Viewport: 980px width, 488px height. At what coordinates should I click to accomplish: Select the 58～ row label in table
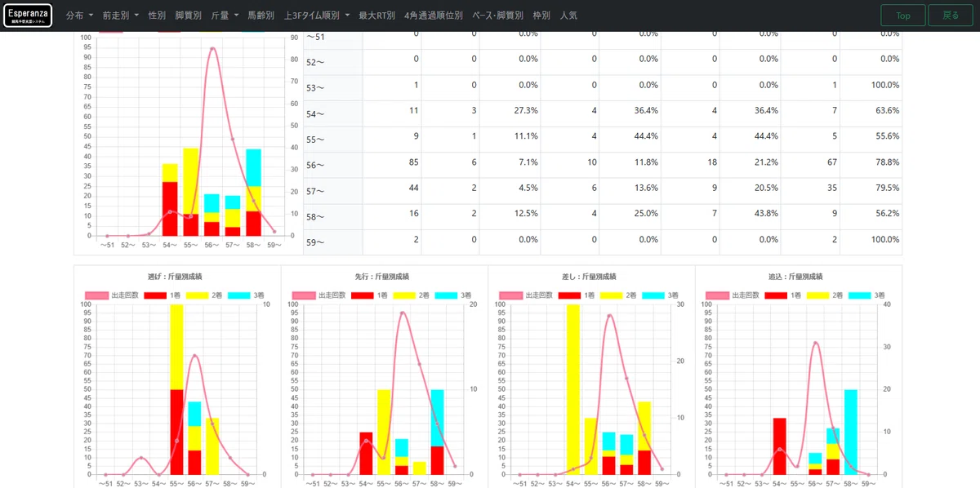[315, 216]
